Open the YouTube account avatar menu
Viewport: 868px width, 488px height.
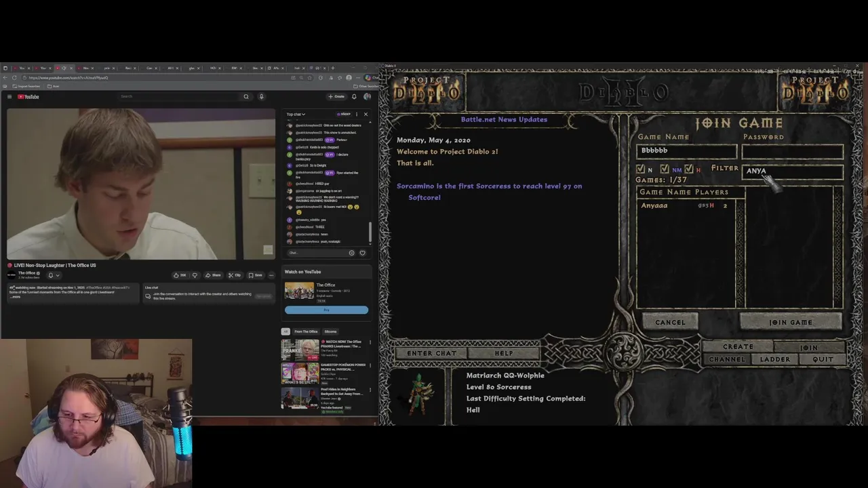(x=367, y=96)
